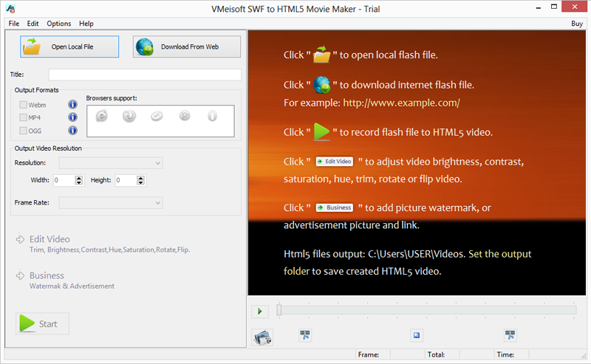
Task: Enable the Webm output format
Action: click(x=24, y=105)
